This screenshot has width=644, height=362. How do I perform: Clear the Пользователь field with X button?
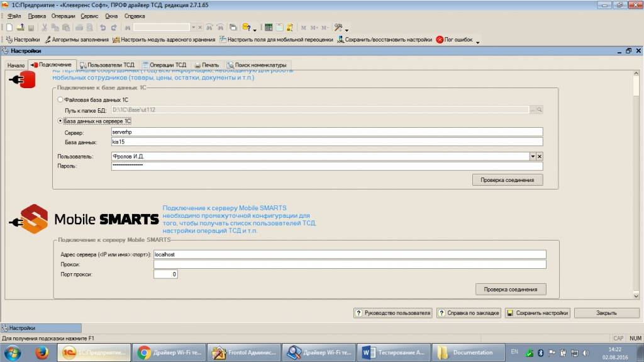click(539, 156)
